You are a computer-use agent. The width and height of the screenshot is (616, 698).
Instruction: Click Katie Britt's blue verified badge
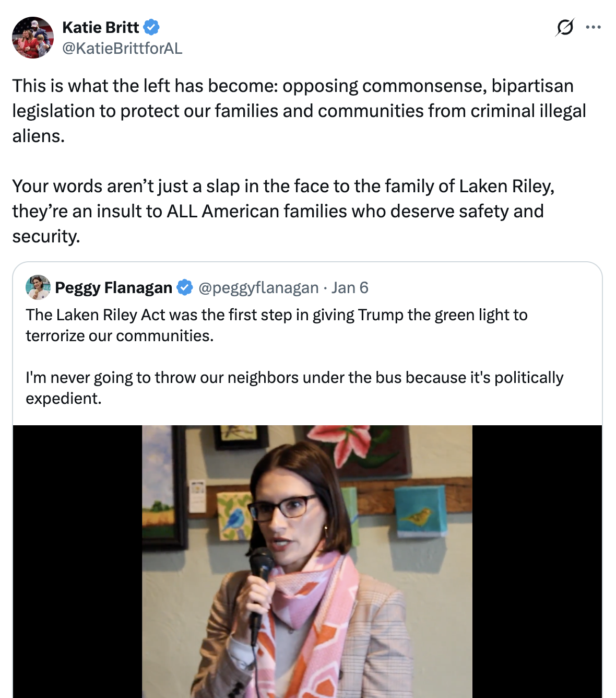click(151, 27)
